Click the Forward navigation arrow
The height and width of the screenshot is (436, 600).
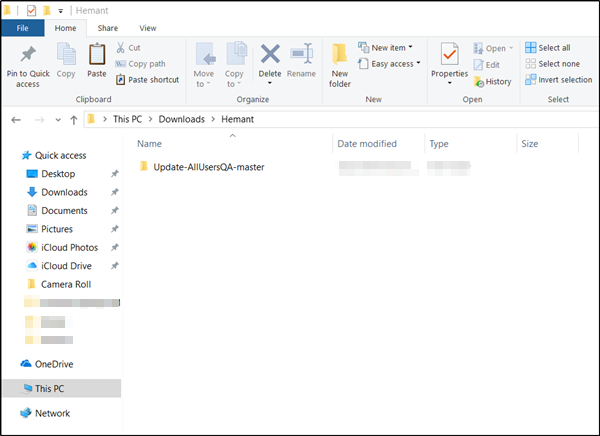point(39,120)
